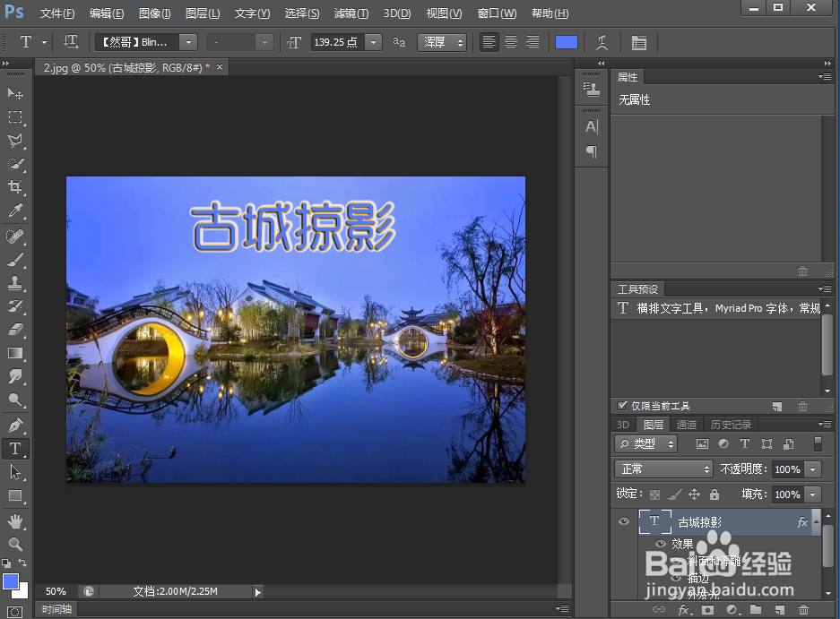
Task: Select the Move tool
Action: (x=15, y=93)
